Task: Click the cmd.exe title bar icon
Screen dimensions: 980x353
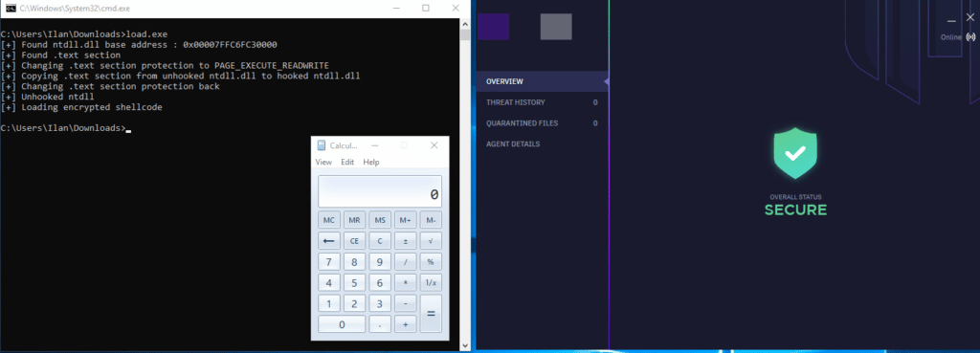Action: point(11,8)
